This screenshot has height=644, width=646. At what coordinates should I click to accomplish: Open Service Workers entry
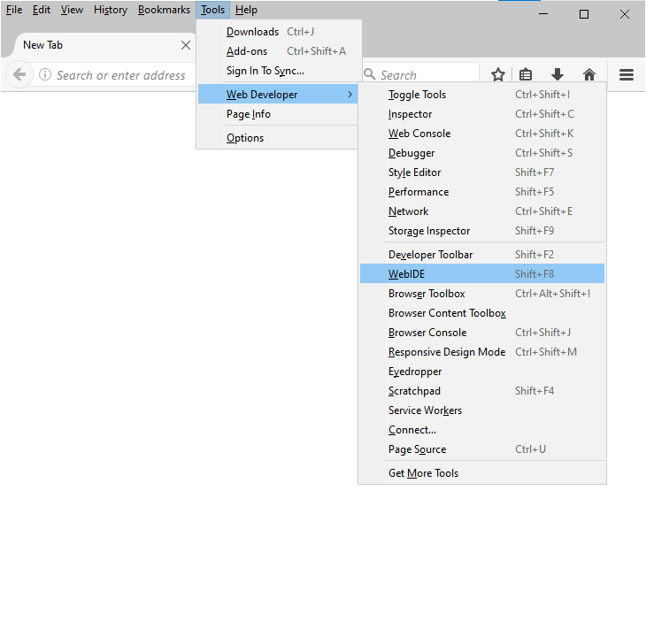482,410
